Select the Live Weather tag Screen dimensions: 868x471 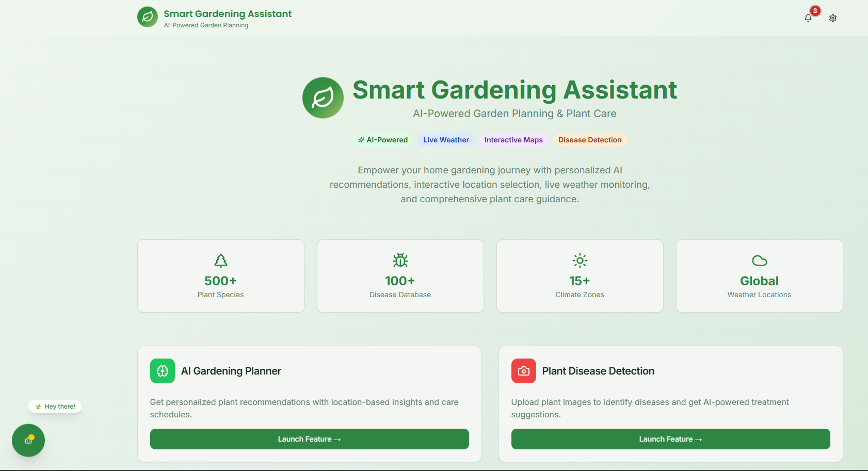446,140
